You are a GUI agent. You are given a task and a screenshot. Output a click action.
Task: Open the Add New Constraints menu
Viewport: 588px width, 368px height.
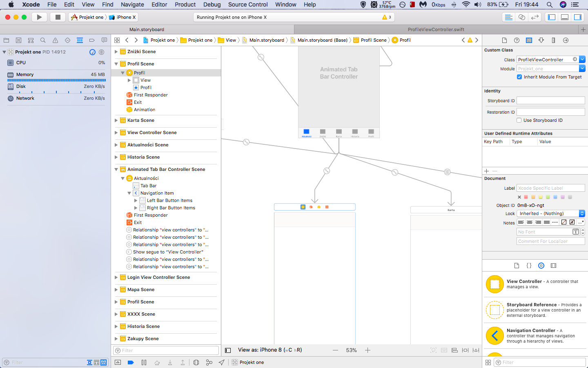coord(465,350)
